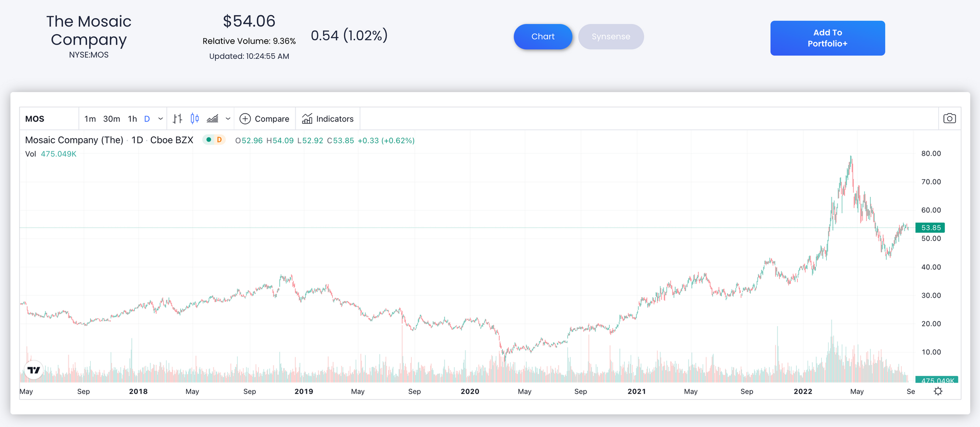Click the Updated: 10:24:55 AM text
Viewport: 980px width, 427px height.
249,56
